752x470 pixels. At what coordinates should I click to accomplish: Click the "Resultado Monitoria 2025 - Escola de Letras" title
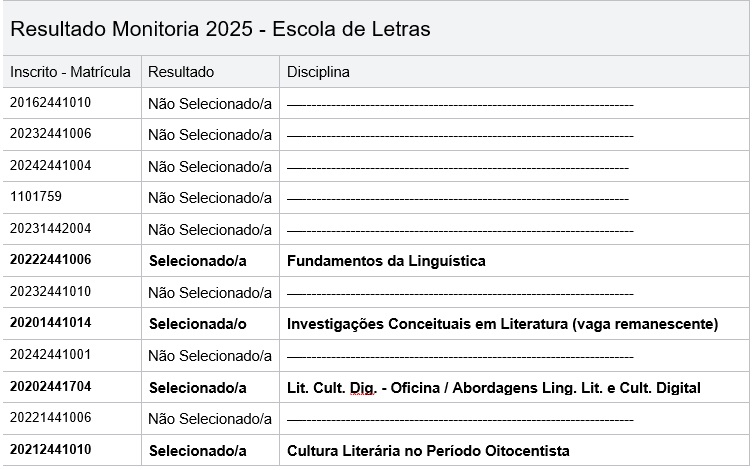coord(220,29)
